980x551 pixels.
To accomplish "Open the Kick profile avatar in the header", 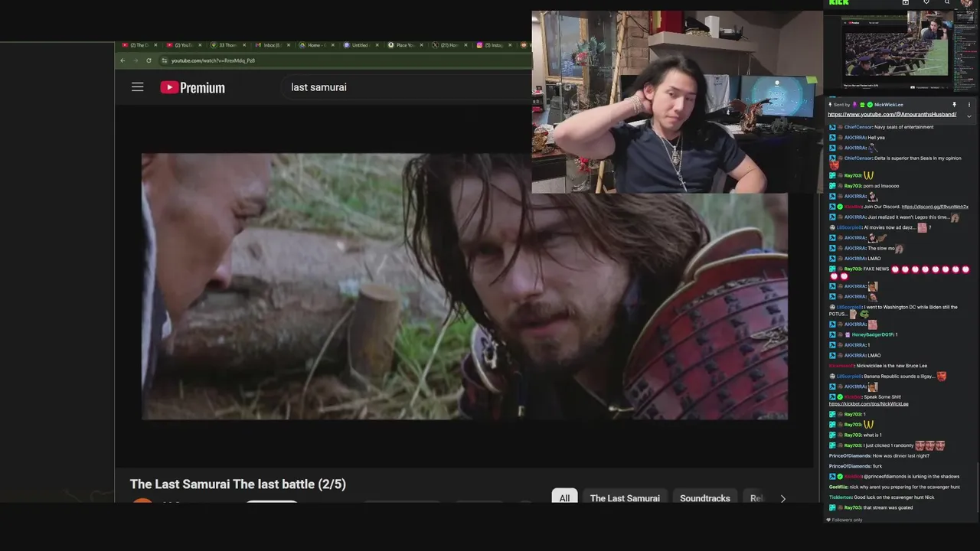I will point(966,3).
